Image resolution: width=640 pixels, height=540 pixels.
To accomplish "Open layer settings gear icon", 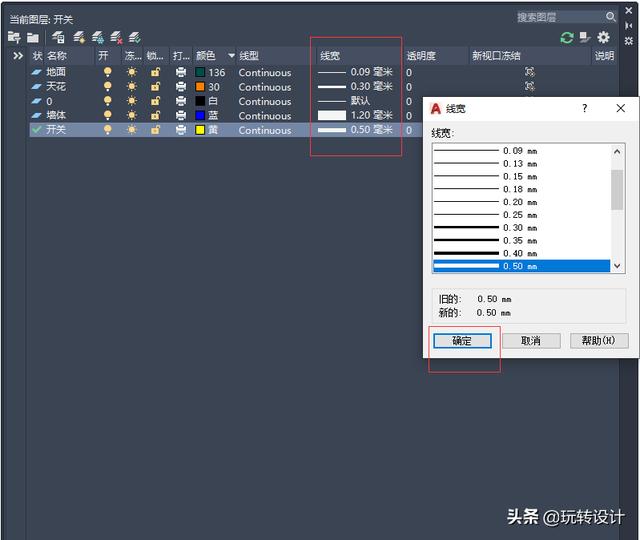I will coord(603,37).
